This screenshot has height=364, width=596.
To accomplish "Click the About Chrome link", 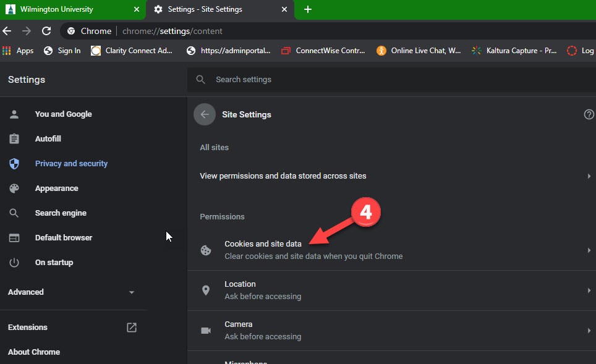I will pyautogui.click(x=34, y=352).
